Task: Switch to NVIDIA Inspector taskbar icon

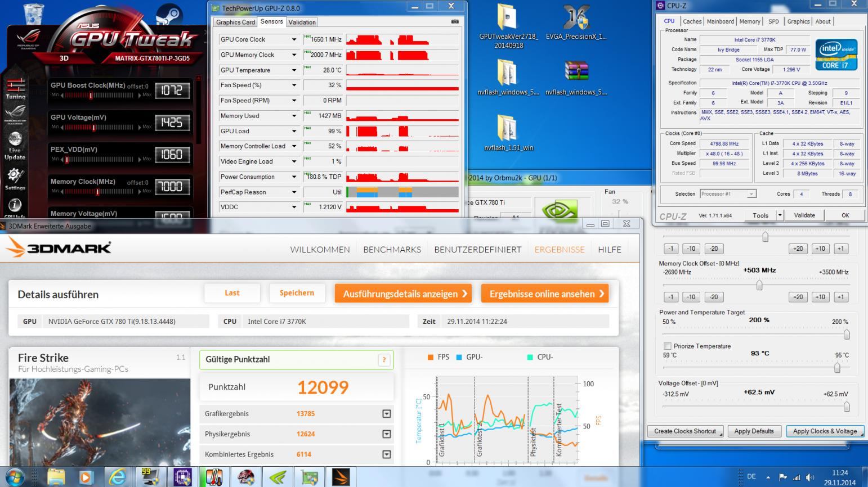Action: click(278, 477)
